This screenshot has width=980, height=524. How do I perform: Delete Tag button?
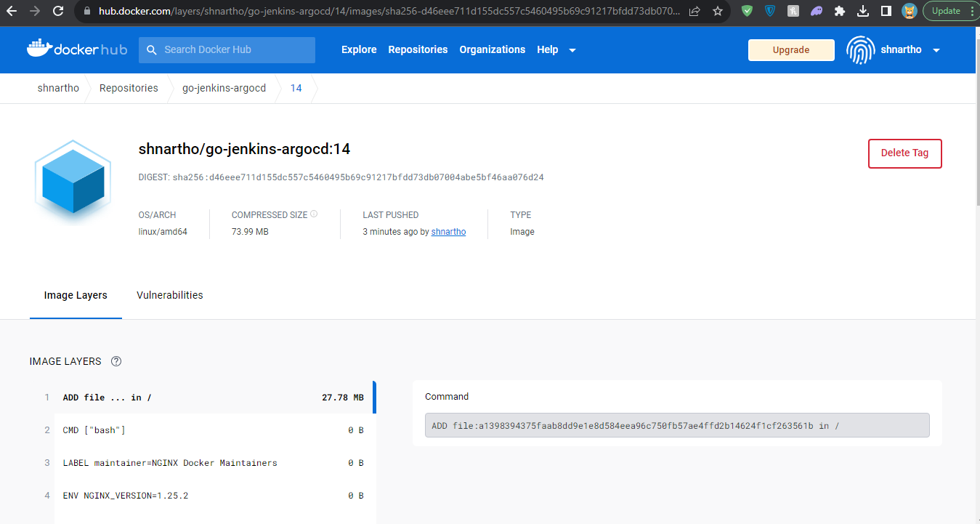coord(904,153)
